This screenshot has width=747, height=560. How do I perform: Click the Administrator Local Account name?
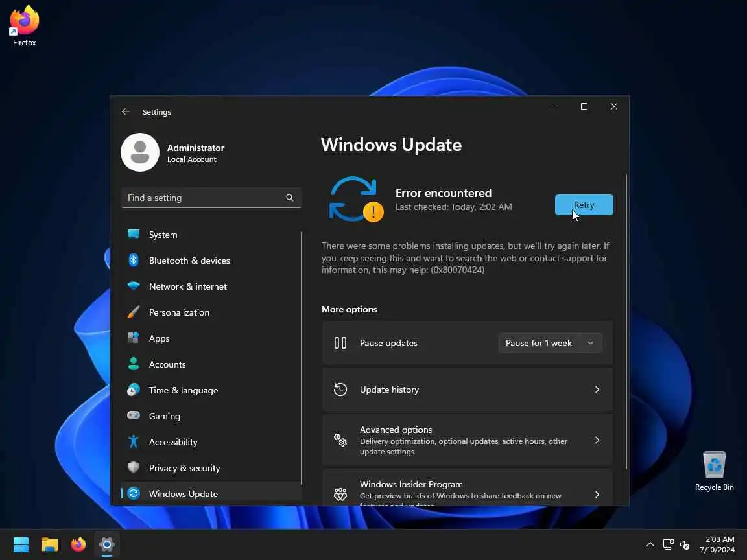pyautogui.click(x=195, y=153)
